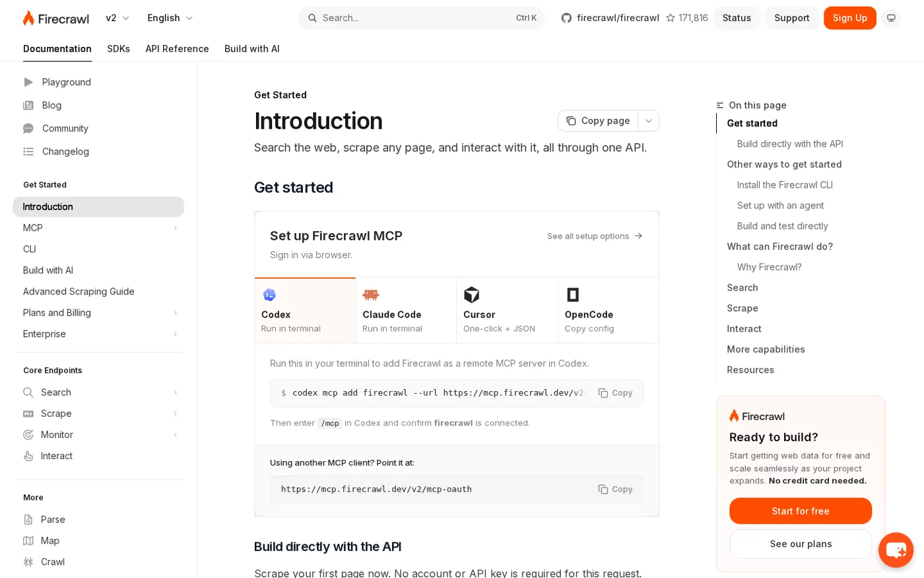
Task: Toggle the display theme icon button
Action: (x=891, y=18)
